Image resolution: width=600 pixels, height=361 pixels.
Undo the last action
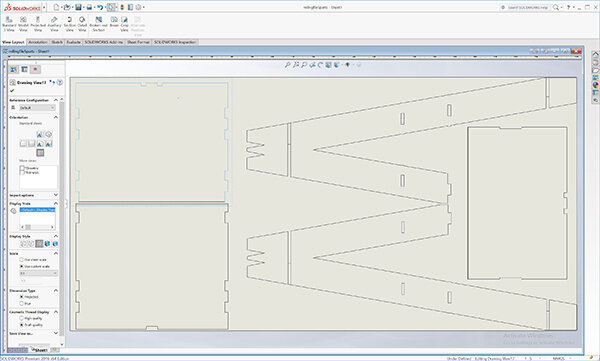pos(100,7)
